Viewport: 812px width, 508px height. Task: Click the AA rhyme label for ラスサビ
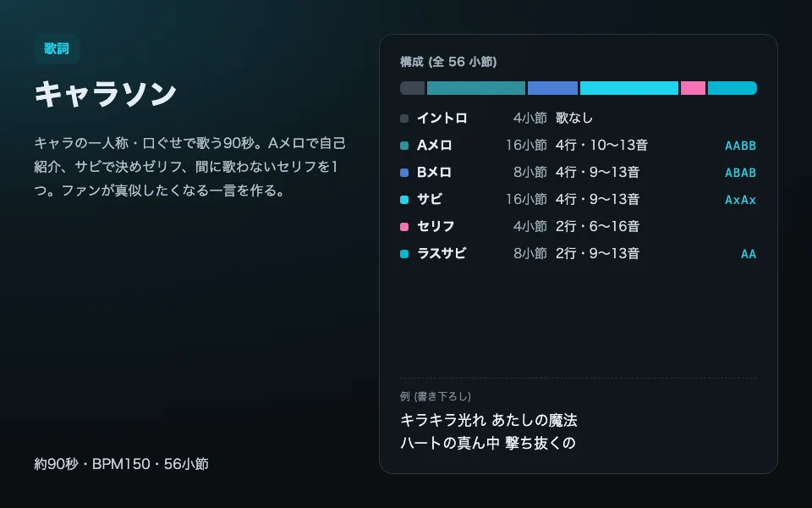pos(749,254)
